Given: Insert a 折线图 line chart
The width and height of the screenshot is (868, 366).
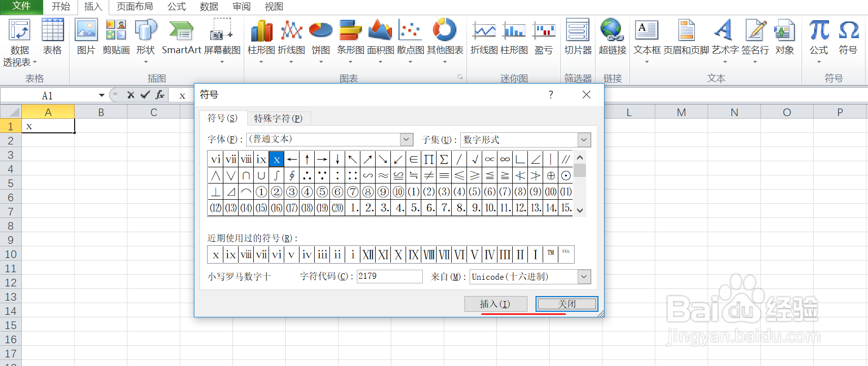Looking at the screenshot, I should point(291,41).
